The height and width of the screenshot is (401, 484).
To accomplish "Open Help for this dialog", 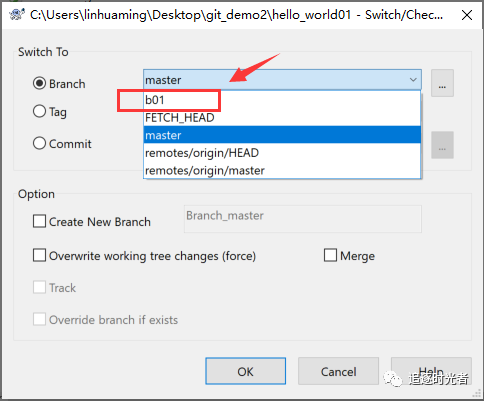I will pos(431,371).
